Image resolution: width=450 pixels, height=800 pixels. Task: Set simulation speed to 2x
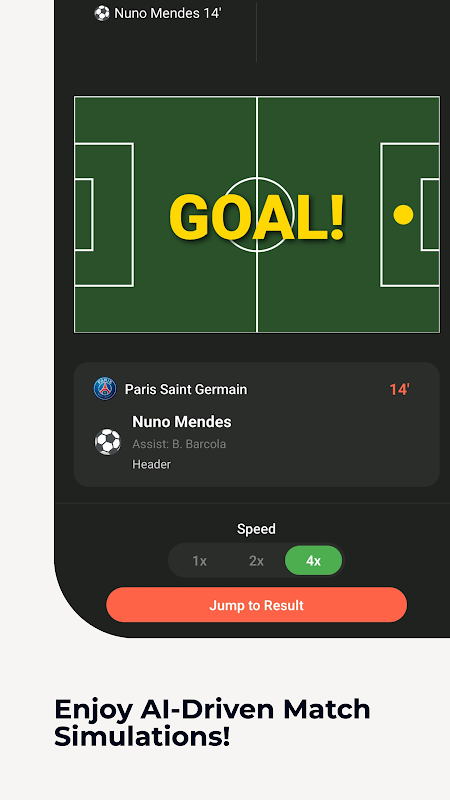click(x=256, y=561)
